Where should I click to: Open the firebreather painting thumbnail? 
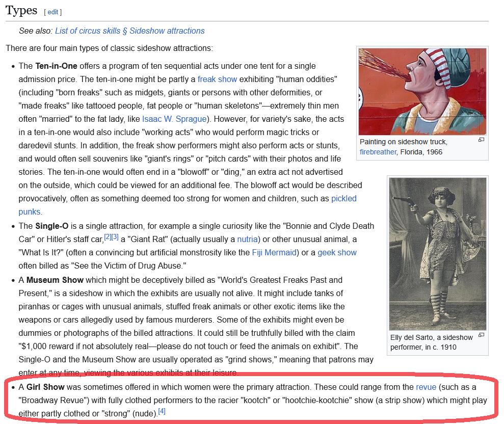tap(422, 92)
